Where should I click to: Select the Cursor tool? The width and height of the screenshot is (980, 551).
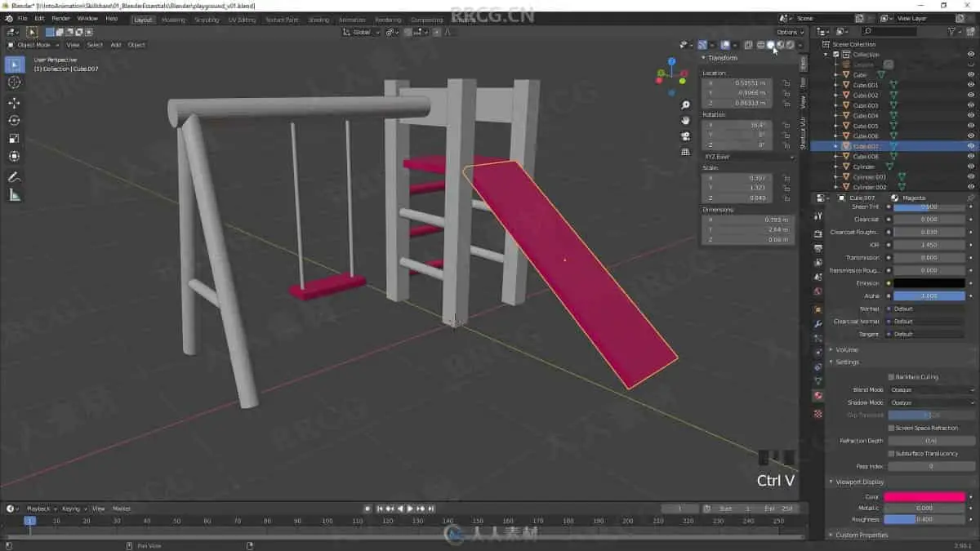pos(14,82)
